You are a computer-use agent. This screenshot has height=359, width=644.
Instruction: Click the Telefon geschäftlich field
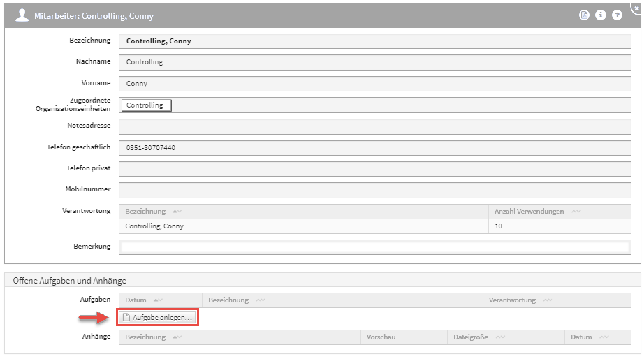click(x=375, y=148)
